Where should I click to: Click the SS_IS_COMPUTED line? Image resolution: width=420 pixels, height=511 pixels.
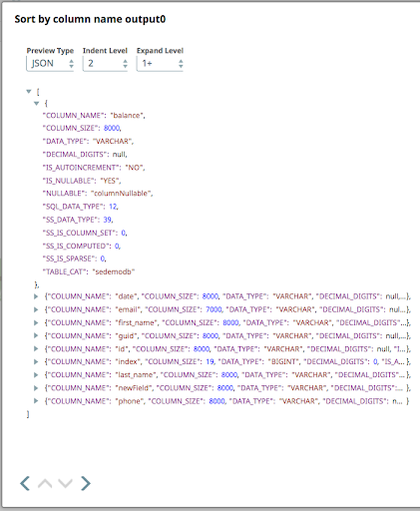82,246
